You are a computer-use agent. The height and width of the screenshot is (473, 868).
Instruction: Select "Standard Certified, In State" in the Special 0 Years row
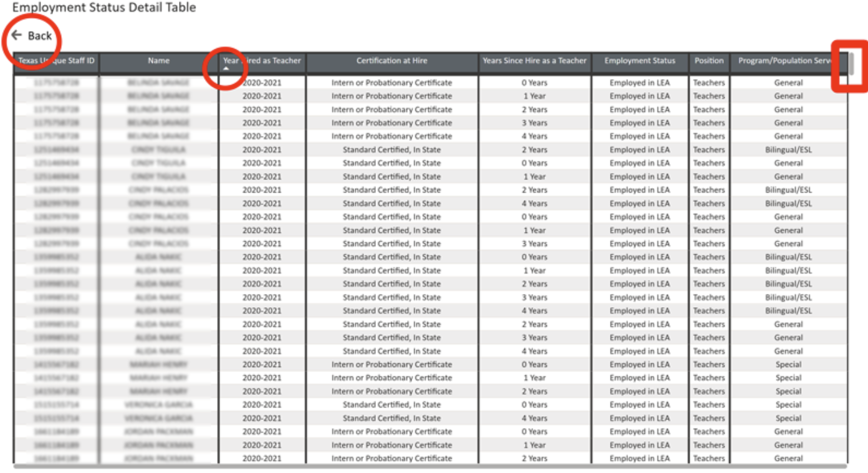392,404
